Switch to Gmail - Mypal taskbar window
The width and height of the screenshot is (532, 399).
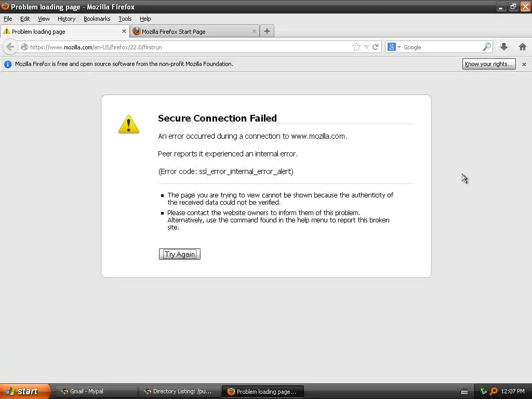point(96,391)
